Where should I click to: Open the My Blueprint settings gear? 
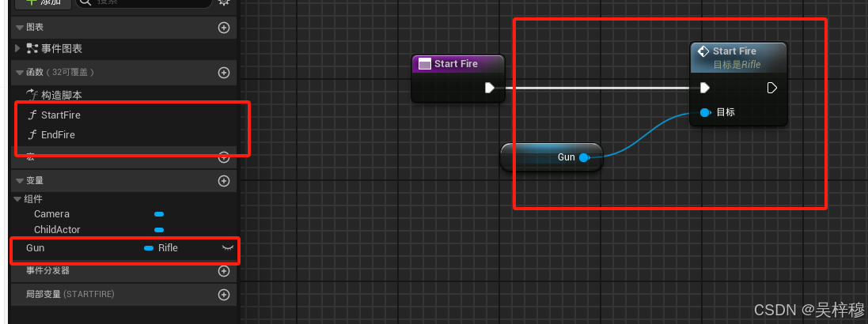tap(224, 2)
